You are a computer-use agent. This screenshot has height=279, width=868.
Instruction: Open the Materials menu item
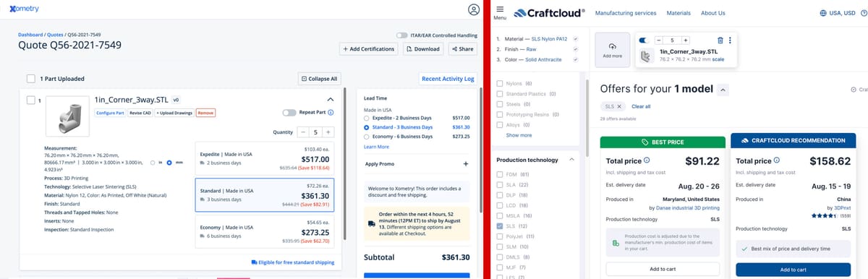coord(678,13)
